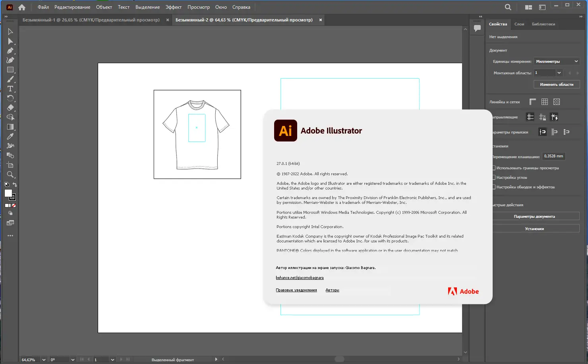Enable 'Настройка обводок и эффектов' checkbox
The width and height of the screenshot is (588, 364).
494,187
